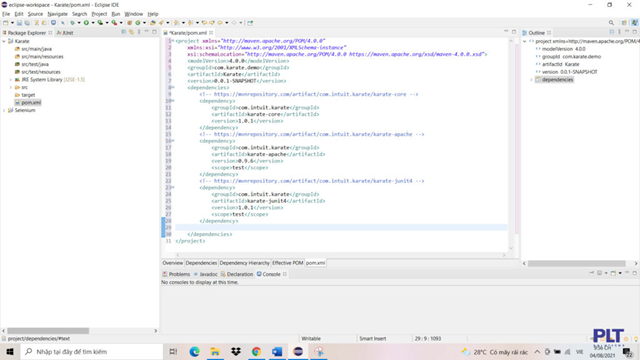The image size is (640, 360).
Task: Open Outline view menu
Action: click(x=619, y=32)
